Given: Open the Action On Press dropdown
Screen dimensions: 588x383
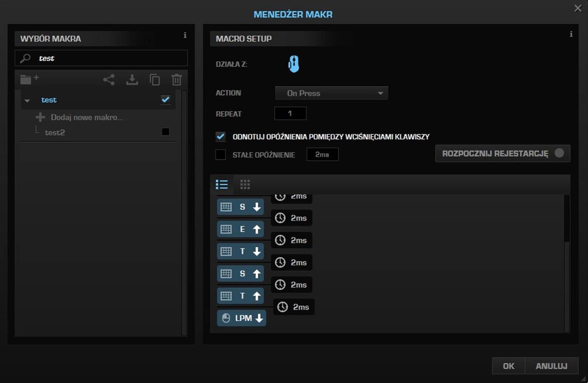Looking at the screenshot, I should tap(331, 93).
